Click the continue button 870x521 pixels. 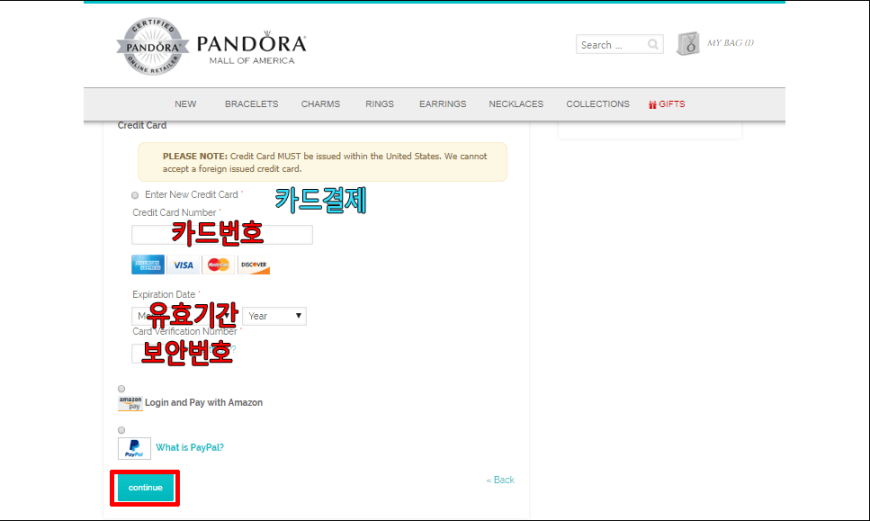click(145, 488)
